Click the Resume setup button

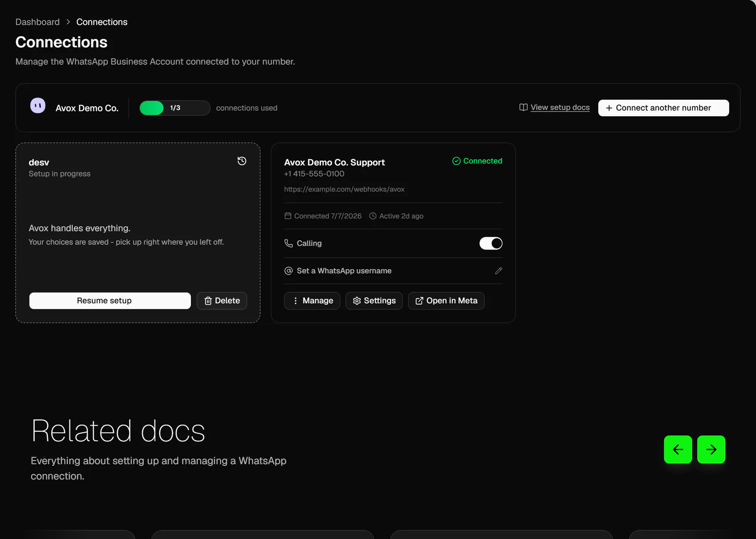pos(110,301)
